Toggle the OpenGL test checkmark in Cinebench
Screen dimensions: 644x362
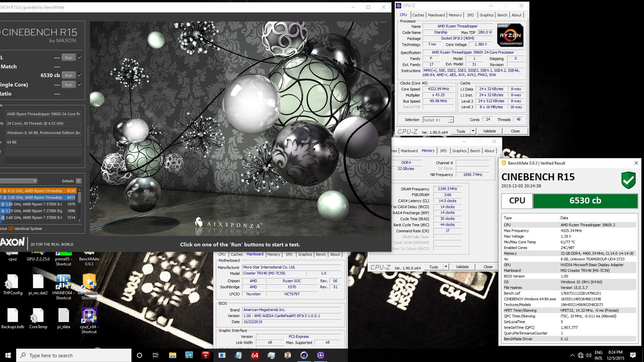pos(80,57)
